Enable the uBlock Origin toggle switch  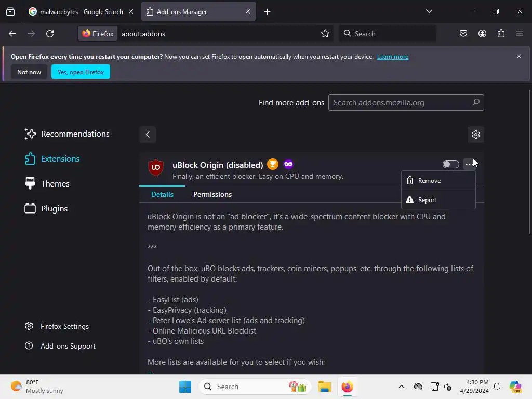pos(450,164)
